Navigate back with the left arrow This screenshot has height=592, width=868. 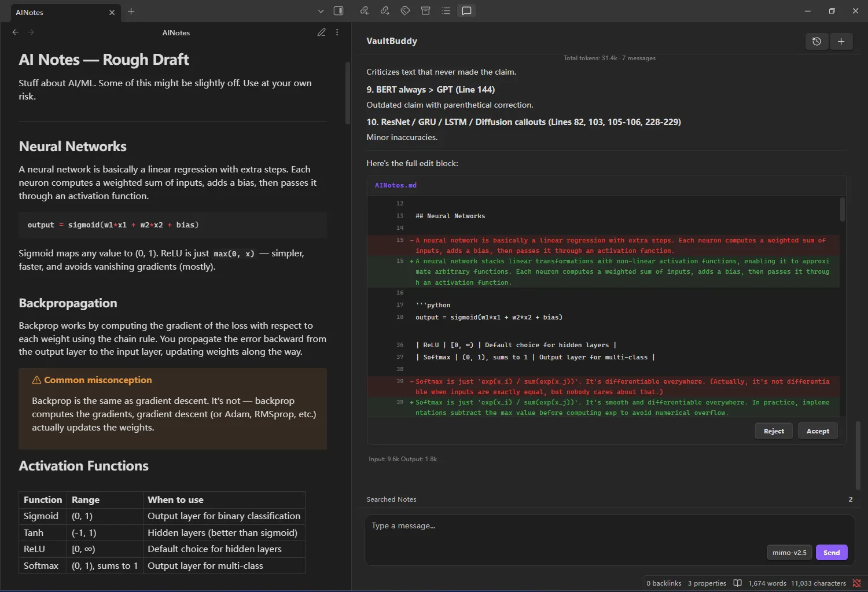tap(16, 32)
